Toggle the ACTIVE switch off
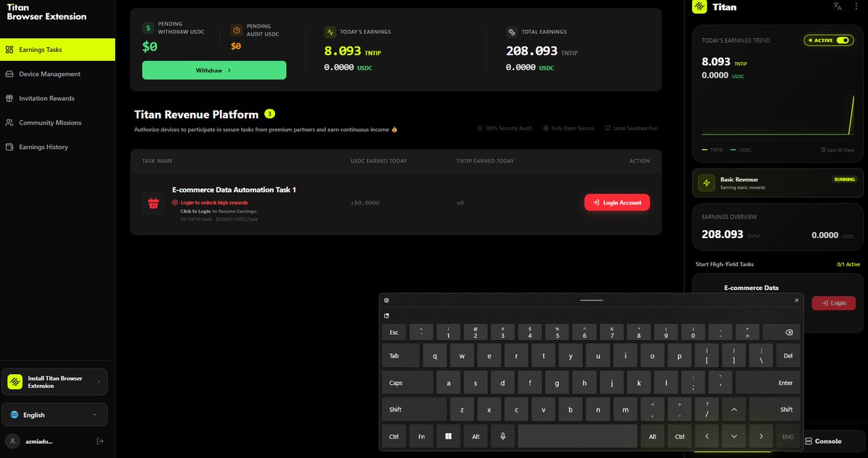 click(843, 41)
